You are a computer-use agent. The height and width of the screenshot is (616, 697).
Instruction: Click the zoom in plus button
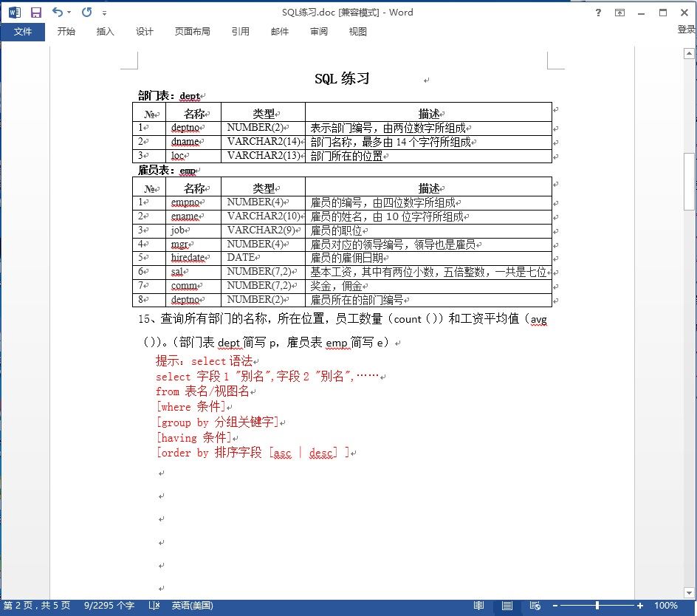coord(639,606)
